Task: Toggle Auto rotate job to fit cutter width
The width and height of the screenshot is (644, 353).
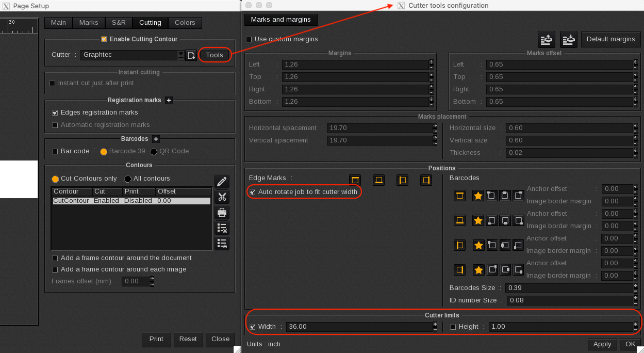Action: (x=253, y=192)
